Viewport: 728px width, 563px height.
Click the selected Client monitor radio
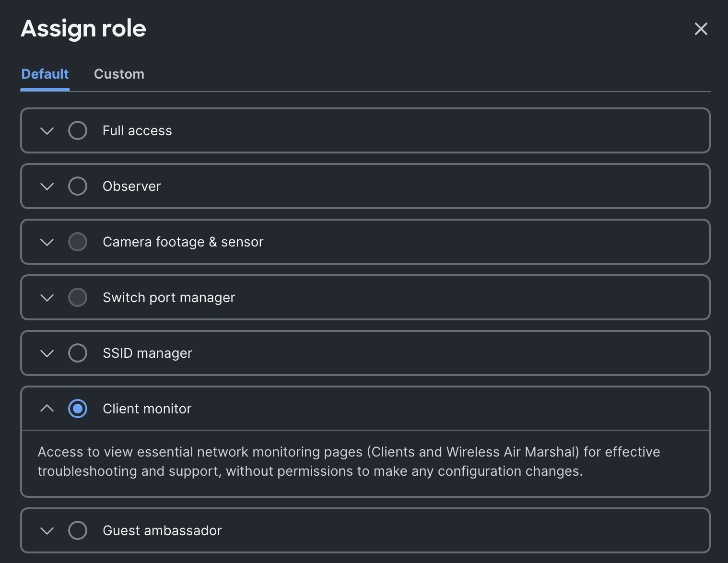point(78,409)
